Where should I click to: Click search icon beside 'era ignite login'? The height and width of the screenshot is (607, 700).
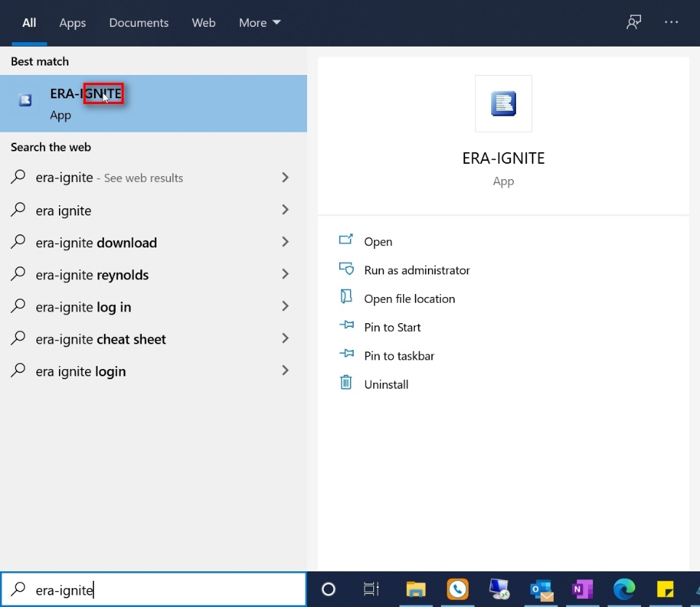18,370
